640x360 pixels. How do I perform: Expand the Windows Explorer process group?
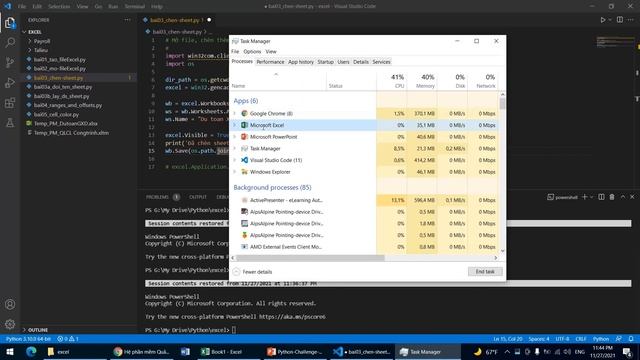pyautogui.click(x=235, y=172)
